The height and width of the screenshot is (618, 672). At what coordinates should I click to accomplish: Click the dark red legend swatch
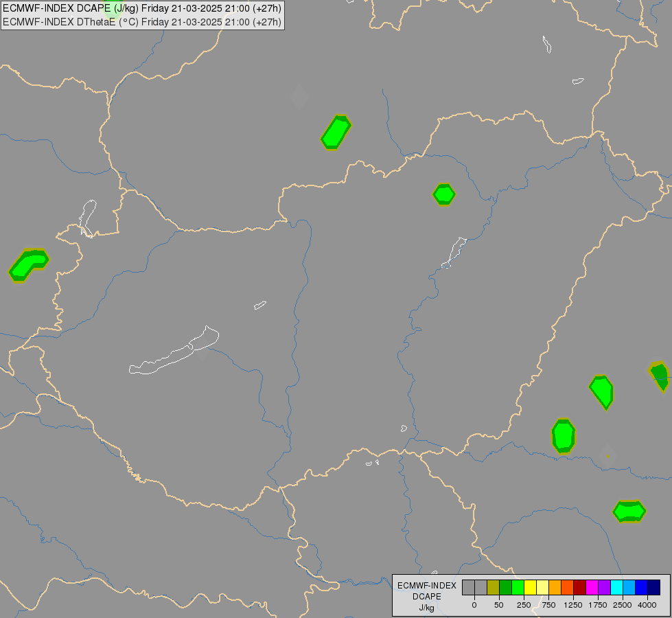click(x=580, y=587)
